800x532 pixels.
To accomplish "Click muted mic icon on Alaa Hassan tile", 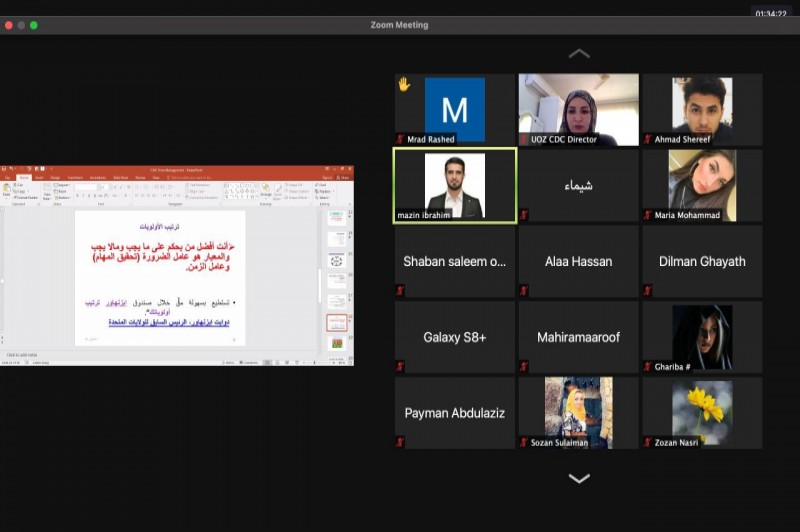I will (x=524, y=290).
